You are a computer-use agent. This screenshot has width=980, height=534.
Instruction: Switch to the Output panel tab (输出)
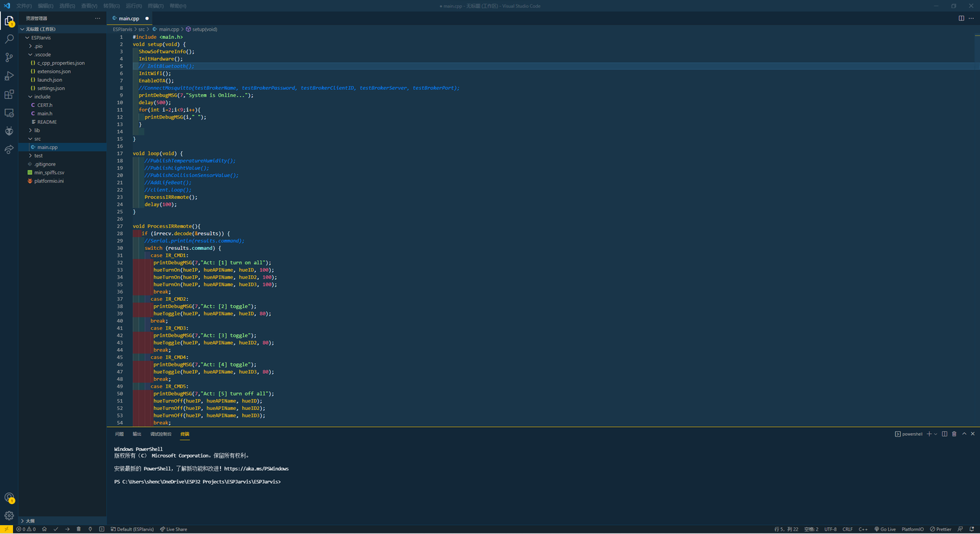(137, 434)
